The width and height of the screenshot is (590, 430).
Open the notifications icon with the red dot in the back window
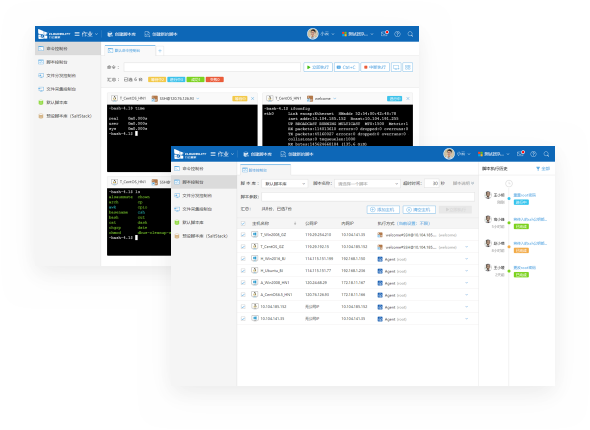(385, 33)
